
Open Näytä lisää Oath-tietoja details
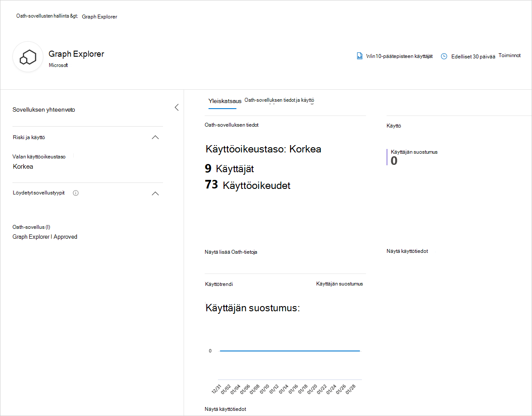(231, 252)
